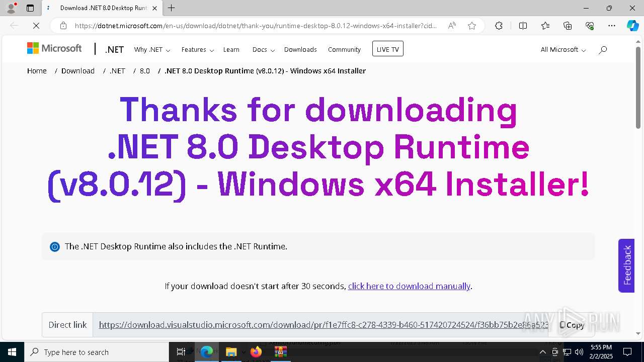
Task: Open WinRAR app on taskbar
Action: pos(280,352)
